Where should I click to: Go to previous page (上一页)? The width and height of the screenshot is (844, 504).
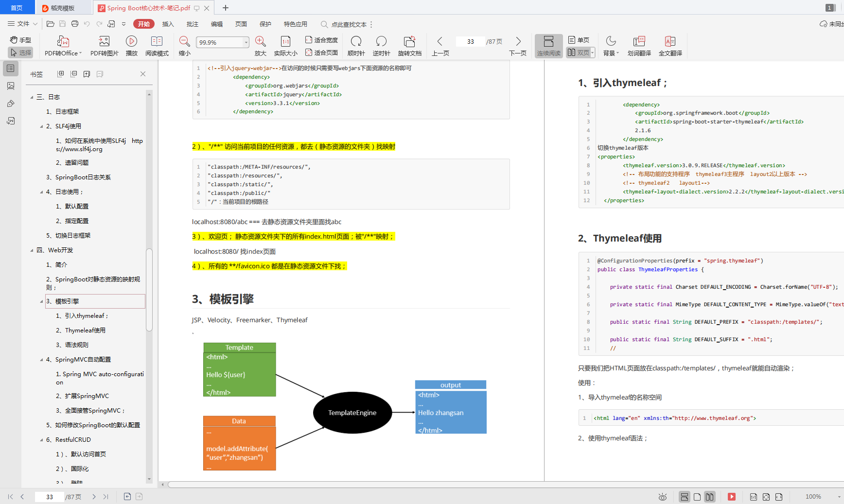click(x=440, y=46)
